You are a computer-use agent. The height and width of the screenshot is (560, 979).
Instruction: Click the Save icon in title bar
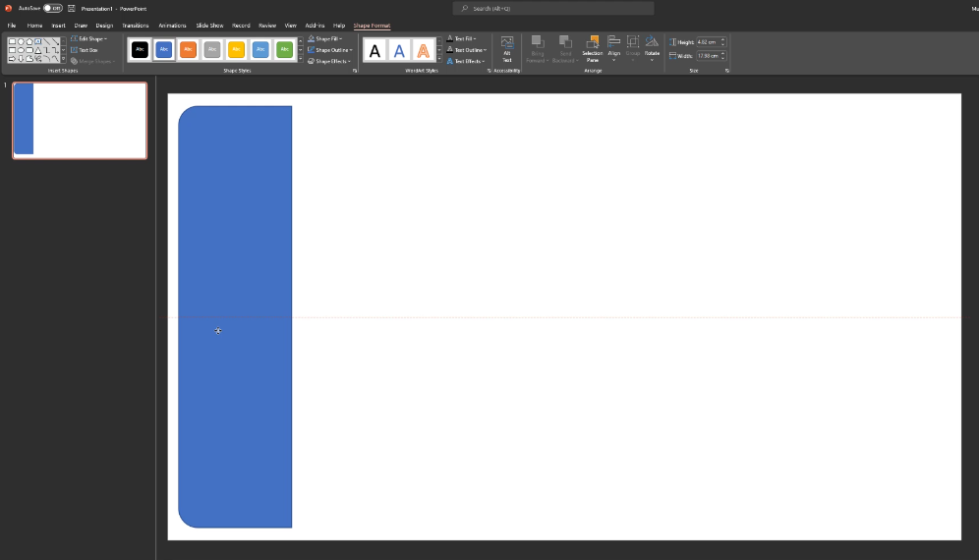71,8
